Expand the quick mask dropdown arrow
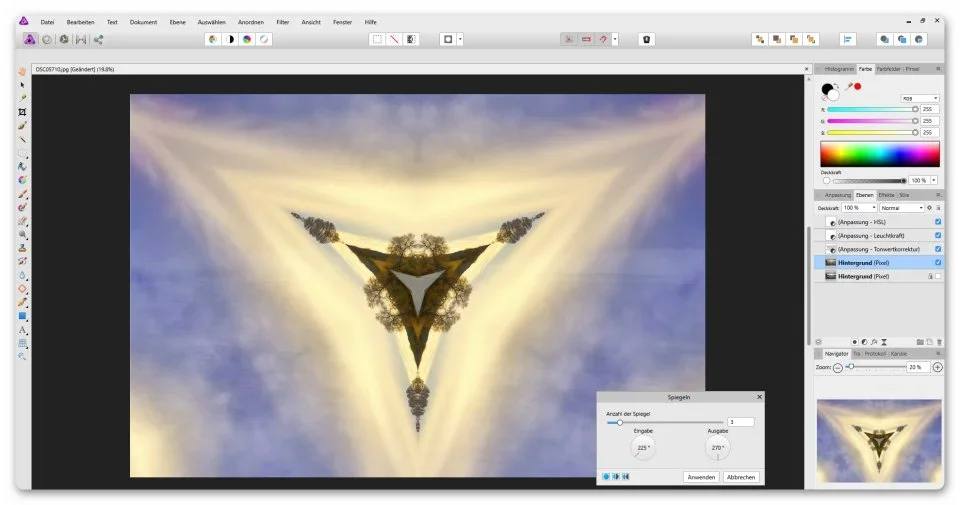Image resolution: width=960 pixels, height=505 pixels. pyautogui.click(x=460, y=39)
